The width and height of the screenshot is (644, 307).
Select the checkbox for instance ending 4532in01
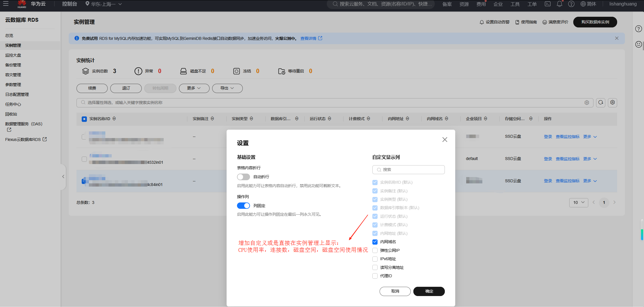(84, 159)
